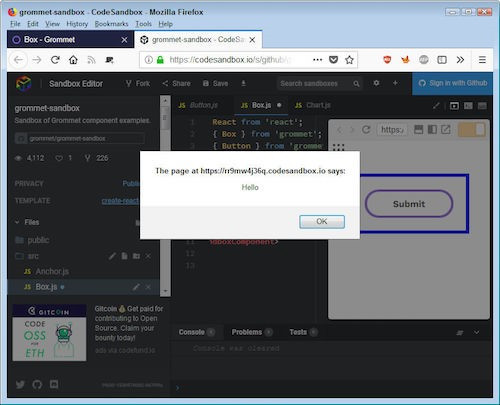Open the History menu
500x405 pixels.
(x=77, y=24)
